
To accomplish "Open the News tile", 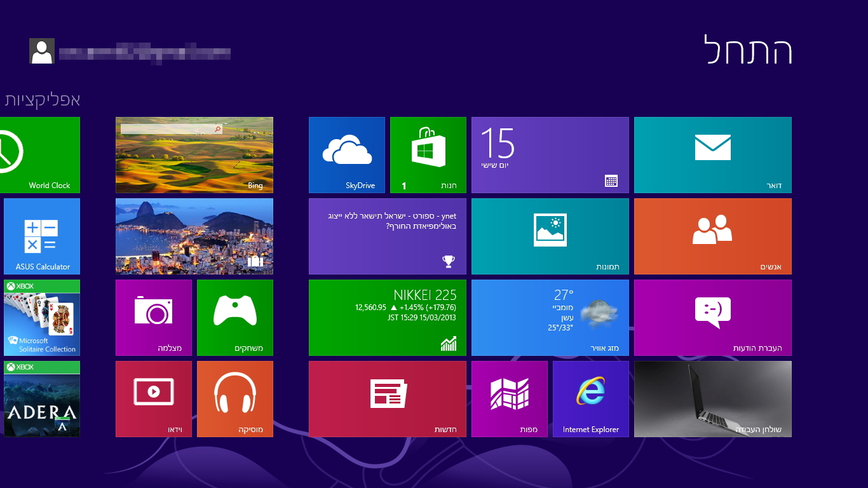I will coord(387,398).
